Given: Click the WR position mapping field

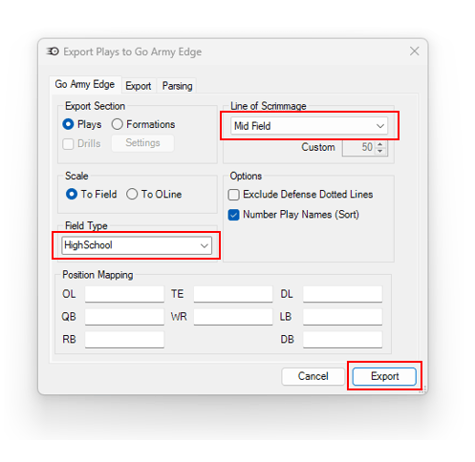Looking at the screenshot, I should (233, 317).
